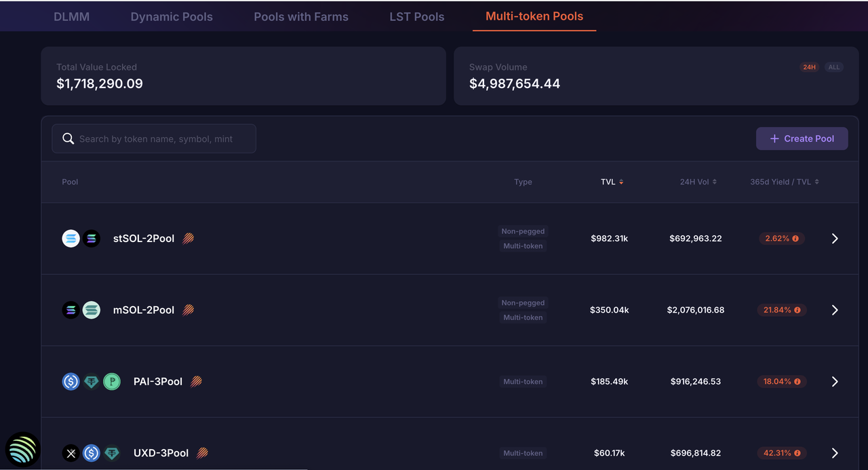Click the striped farm icon beside stSOL-2Pool
868x470 pixels.
189,239
